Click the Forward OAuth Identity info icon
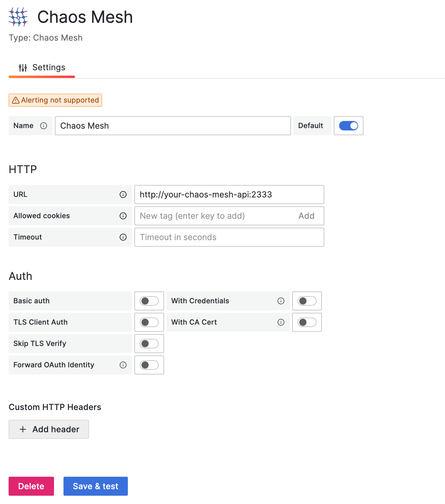Image resolution: width=445 pixels, height=504 pixels. point(123,365)
